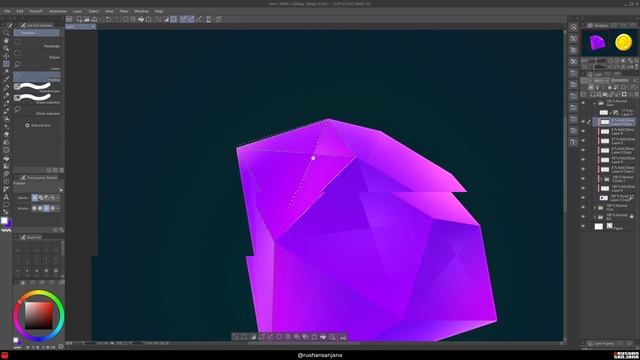Screen dimensions: 640x360
Task: Expand the Folder 1 layer folder
Action: 601,179
